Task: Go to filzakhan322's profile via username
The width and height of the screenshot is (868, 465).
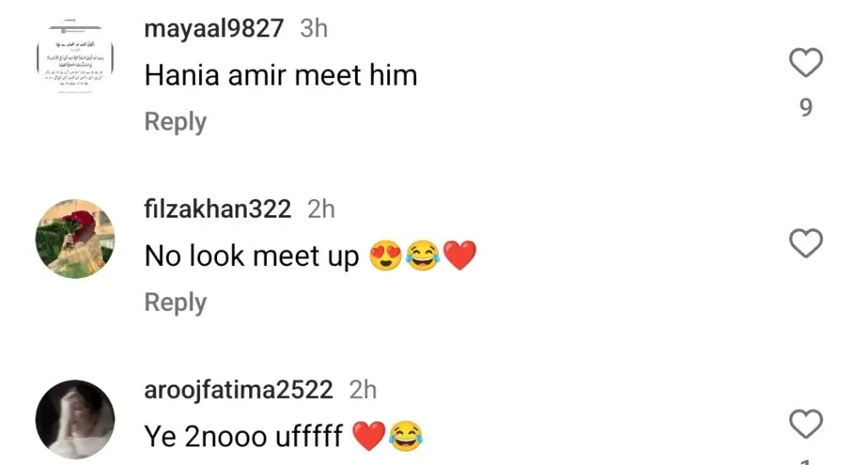Action: 218,209
